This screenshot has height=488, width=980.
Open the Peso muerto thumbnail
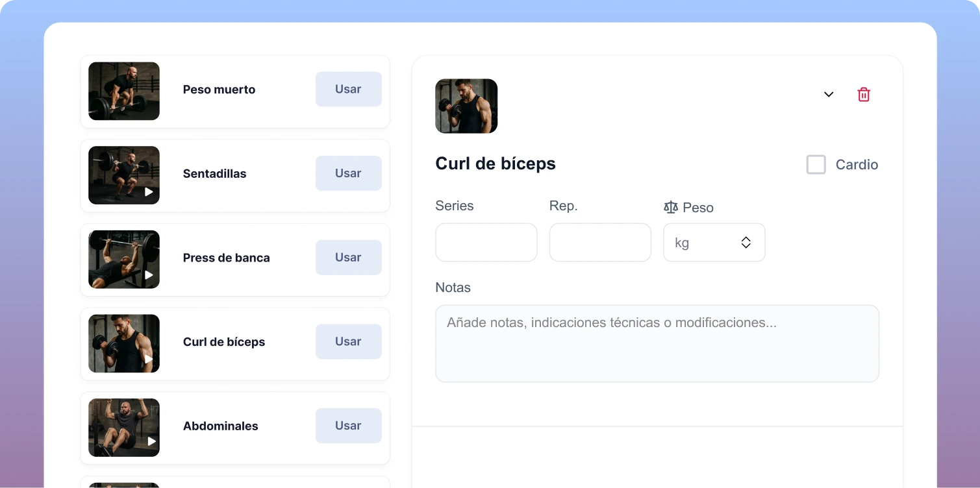coord(124,91)
